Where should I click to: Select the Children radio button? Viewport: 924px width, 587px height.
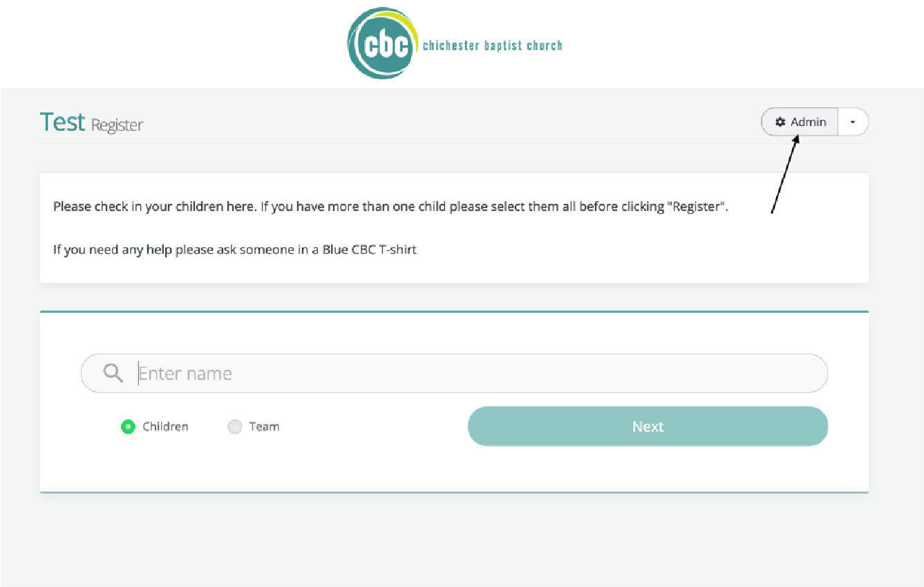click(128, 427)
